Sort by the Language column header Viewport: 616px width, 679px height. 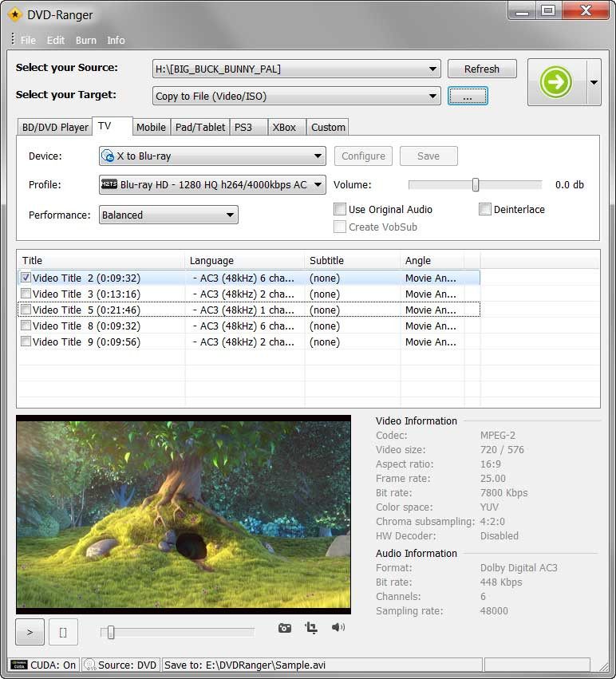click(x=245, y=260)
